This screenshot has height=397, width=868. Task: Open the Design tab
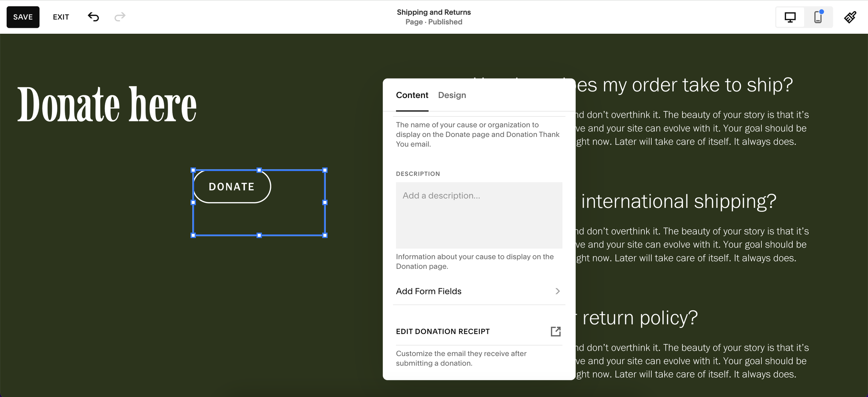452,95
